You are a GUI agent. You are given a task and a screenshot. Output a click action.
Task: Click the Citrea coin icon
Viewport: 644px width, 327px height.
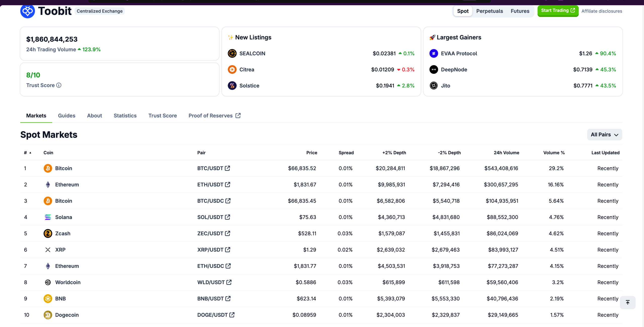[x=232, y=70]
